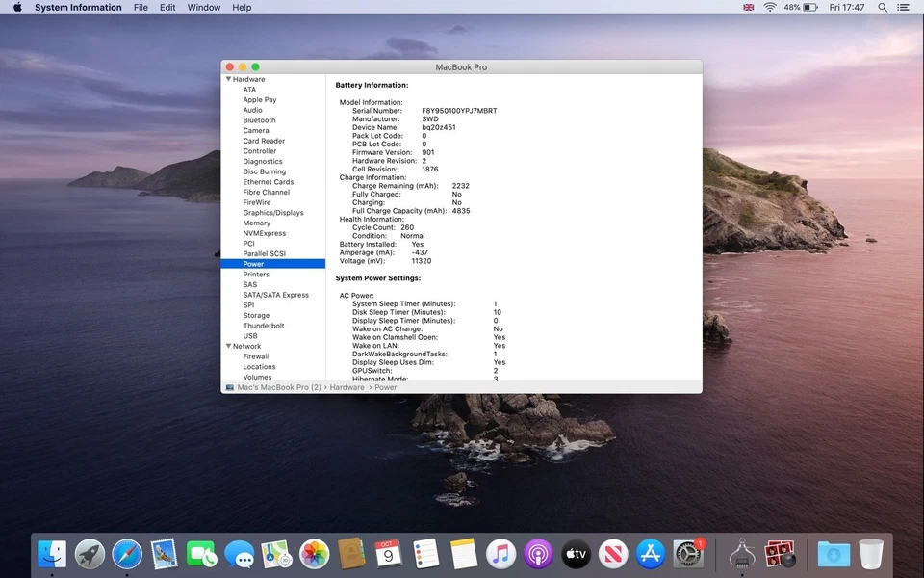Collapse the Hardware section triangle
Image resolution: width=924 pixels, height=578 pixels.
pyautogui.click(x=228, y=79)
